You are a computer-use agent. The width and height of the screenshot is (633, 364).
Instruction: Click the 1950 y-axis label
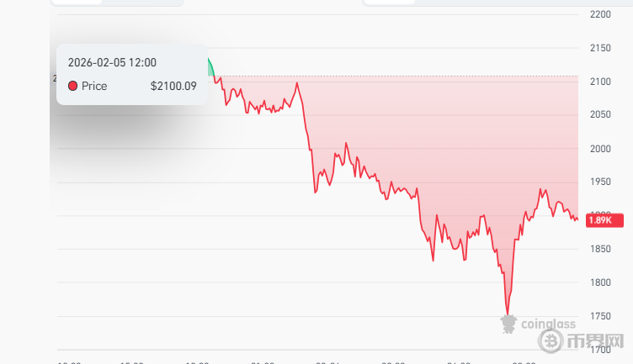(600, 182)
